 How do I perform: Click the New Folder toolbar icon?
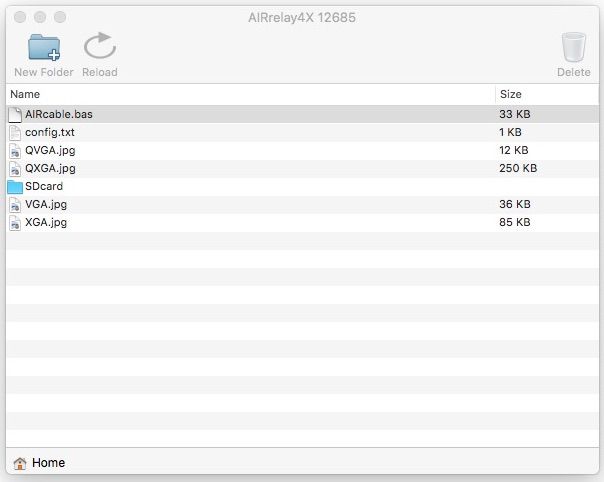click(x=44, y=47)
